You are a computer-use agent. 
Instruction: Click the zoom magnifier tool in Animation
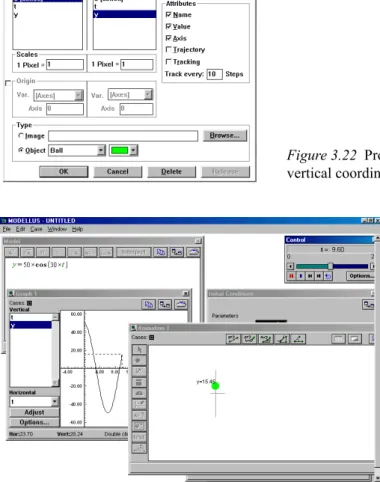tap(139, 448)
